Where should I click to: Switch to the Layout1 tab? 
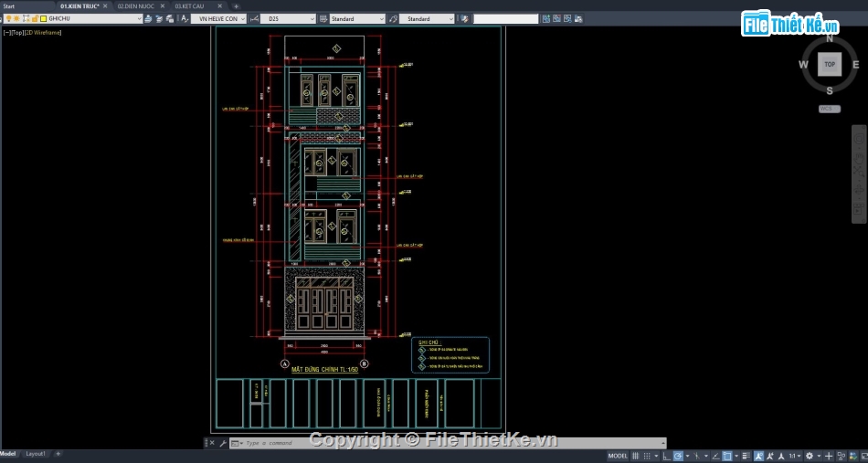click(x=36, y=454)
